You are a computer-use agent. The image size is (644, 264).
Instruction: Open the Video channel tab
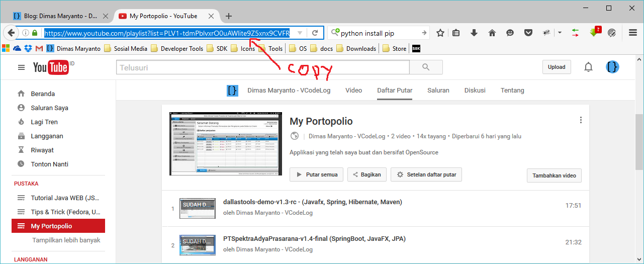(353, 91)
